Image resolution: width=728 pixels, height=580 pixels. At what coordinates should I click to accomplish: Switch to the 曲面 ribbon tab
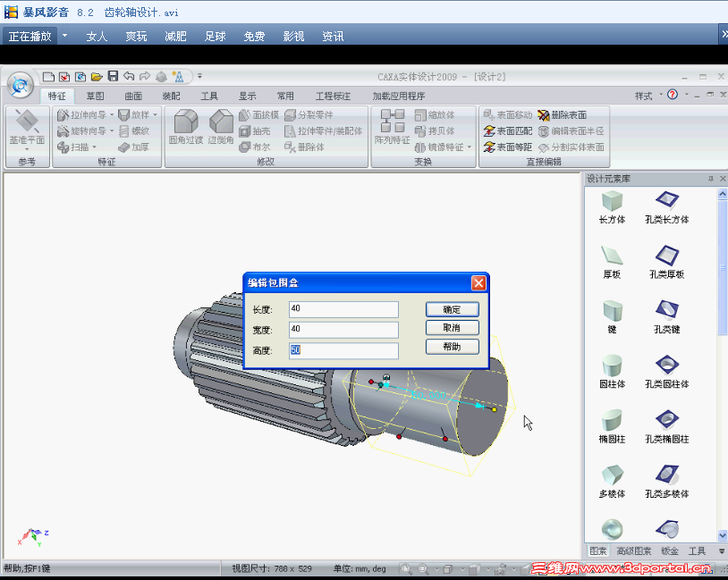[x=133, y=96]
